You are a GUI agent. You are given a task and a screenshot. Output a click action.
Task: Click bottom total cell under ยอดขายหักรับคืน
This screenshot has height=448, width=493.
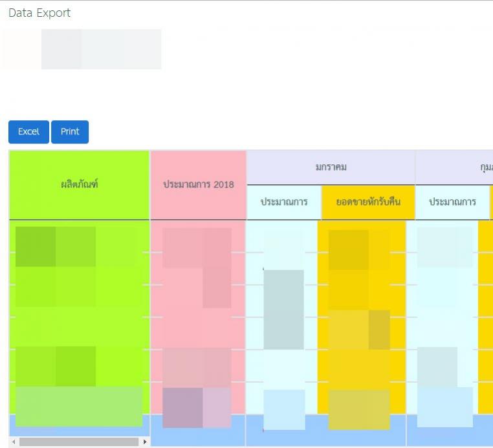coord(362,430)
